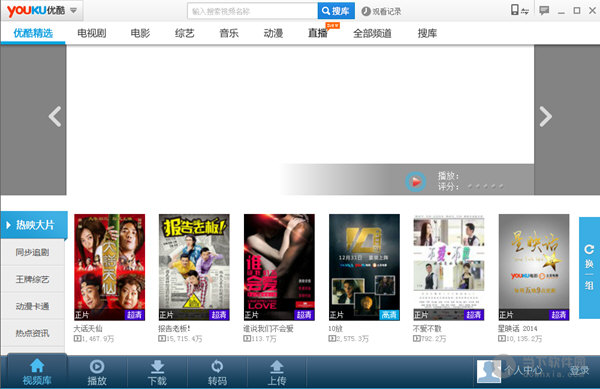This screenshot has width=600, height=389.
Task: Open the 谁说我们不会爱 poster
Action: tap(279, 267)
